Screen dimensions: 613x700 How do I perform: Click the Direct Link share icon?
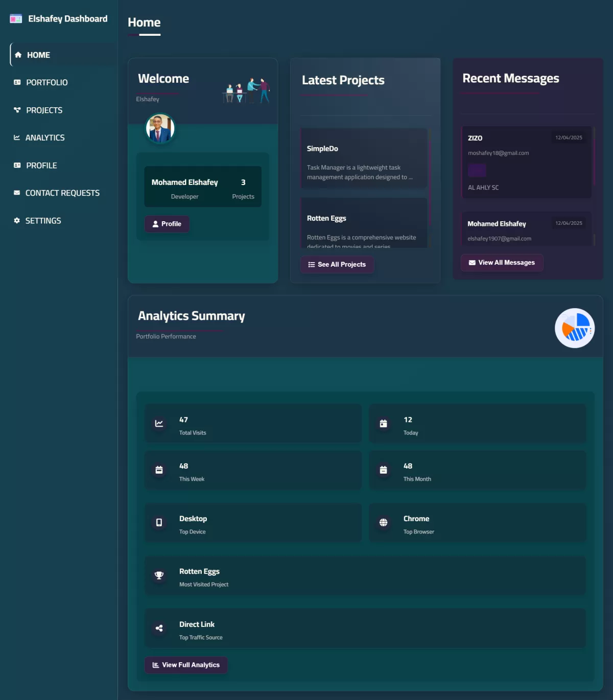tap(159, 628)
